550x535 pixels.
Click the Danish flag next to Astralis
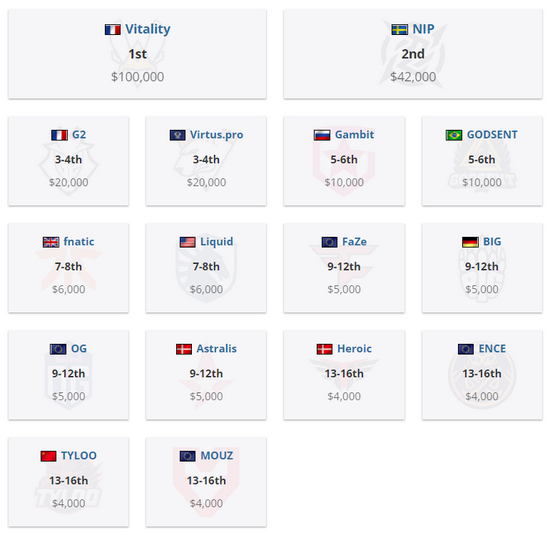[x=184, y=349]
